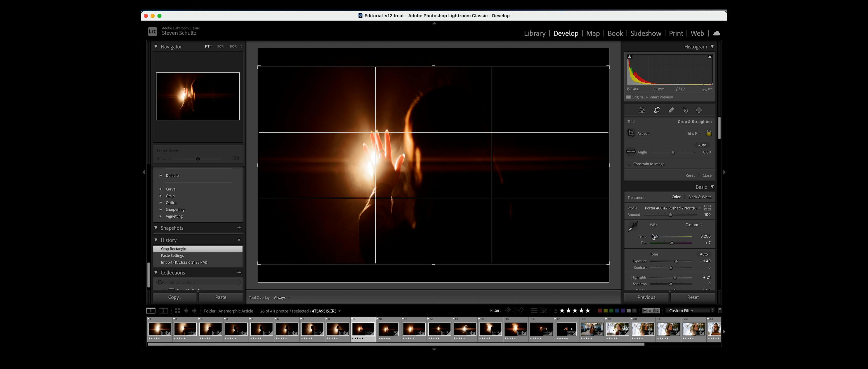Image resolution: width=868 pixels, height=369 pixels.
Task: Add a new collection with plus icon
Action: (239, 272)
